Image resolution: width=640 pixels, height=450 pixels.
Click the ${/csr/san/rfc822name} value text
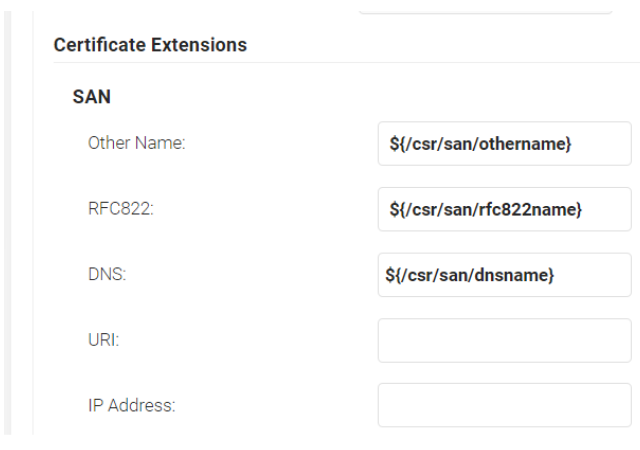coord(486,209)
